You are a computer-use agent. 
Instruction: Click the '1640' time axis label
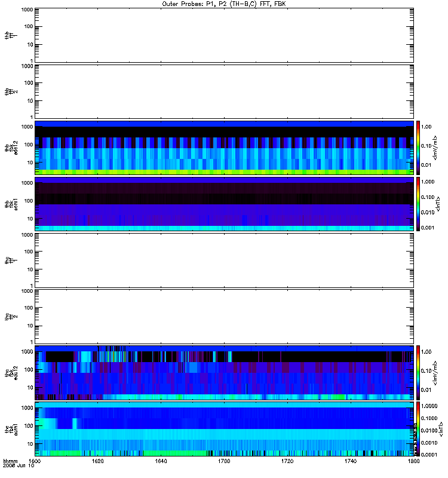pyautogui.click(x=161, y=461)
